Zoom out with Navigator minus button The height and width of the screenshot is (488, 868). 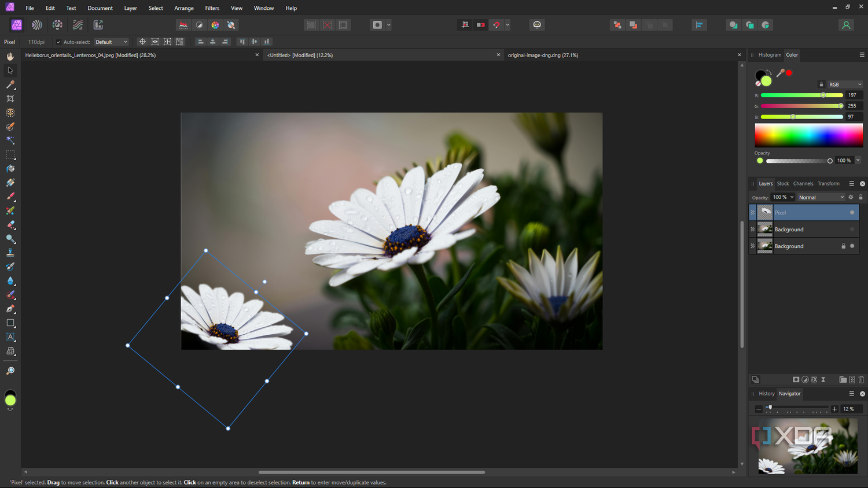click(x=759, y=409)
